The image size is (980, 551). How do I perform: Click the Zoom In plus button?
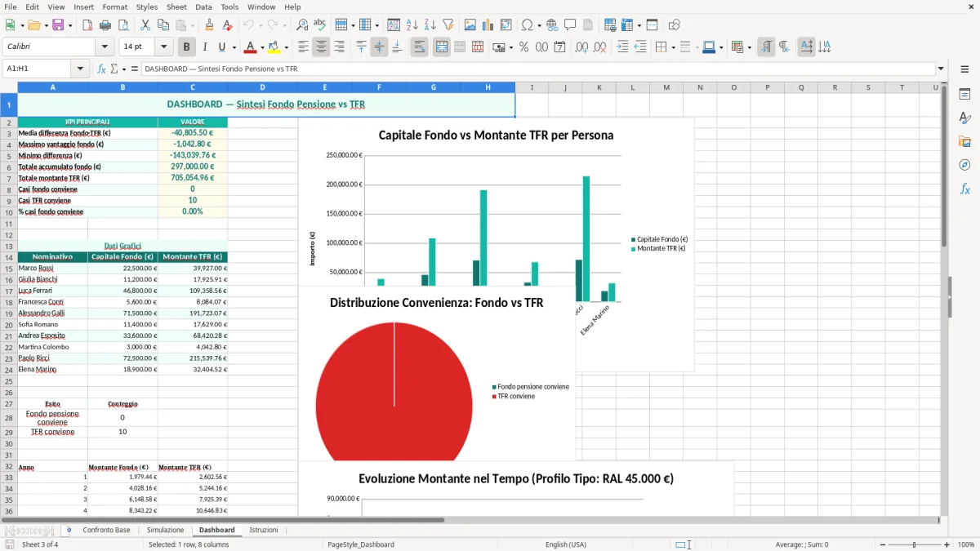click(x=947, y=544)
